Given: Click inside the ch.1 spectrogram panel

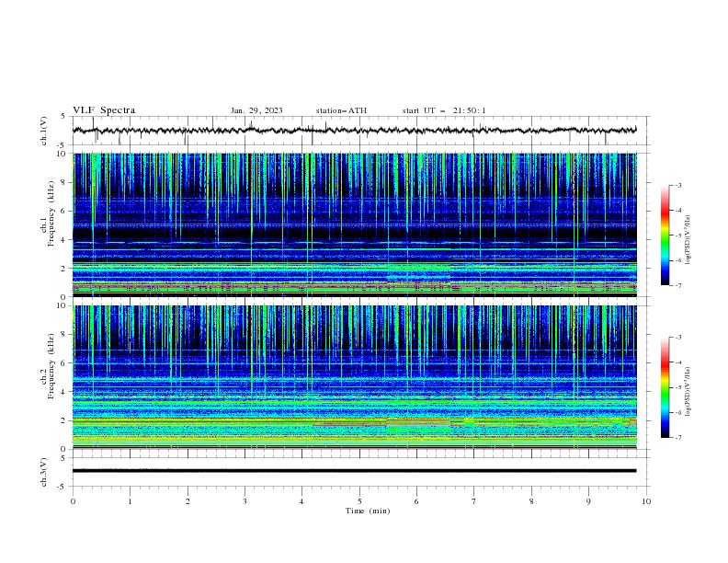Looking at the screenshot, I should point(355,224).
